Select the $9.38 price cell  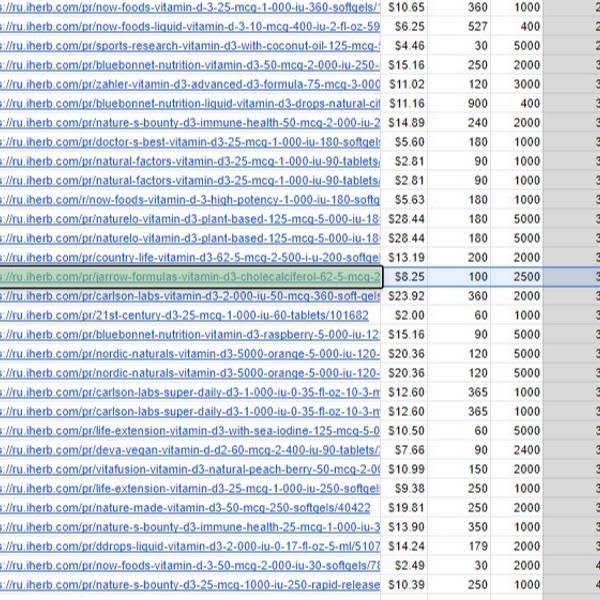(x=404, y=488)
